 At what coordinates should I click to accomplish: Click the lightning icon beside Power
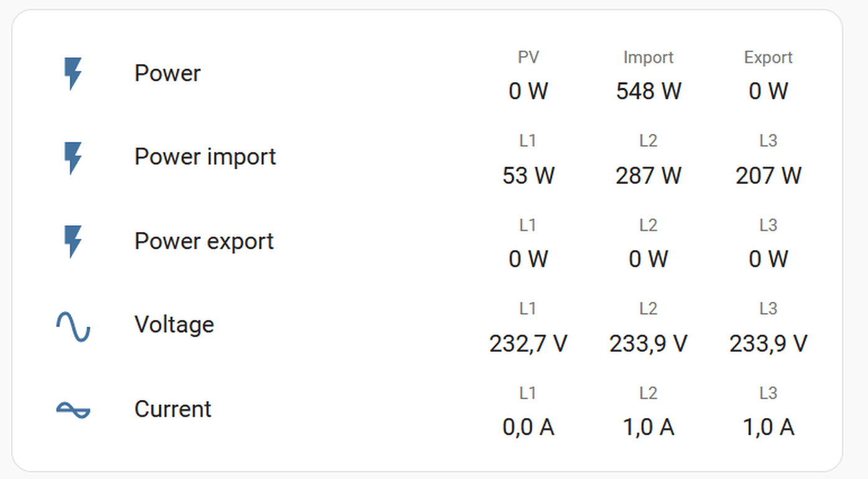[x=73, y=74]
